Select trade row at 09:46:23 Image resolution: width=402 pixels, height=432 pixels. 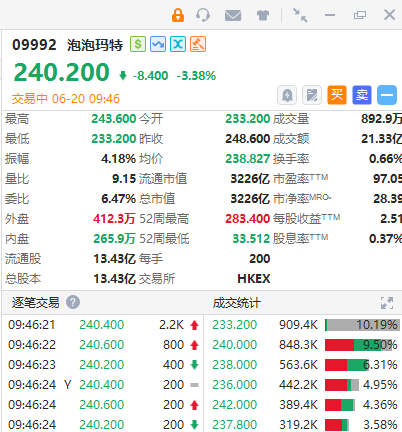click(x=103, y=365)
